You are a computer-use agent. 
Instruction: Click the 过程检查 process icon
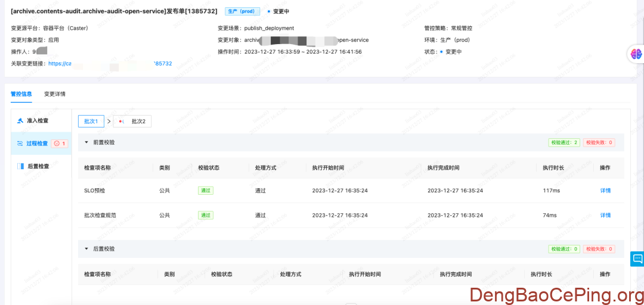point(20,144)
